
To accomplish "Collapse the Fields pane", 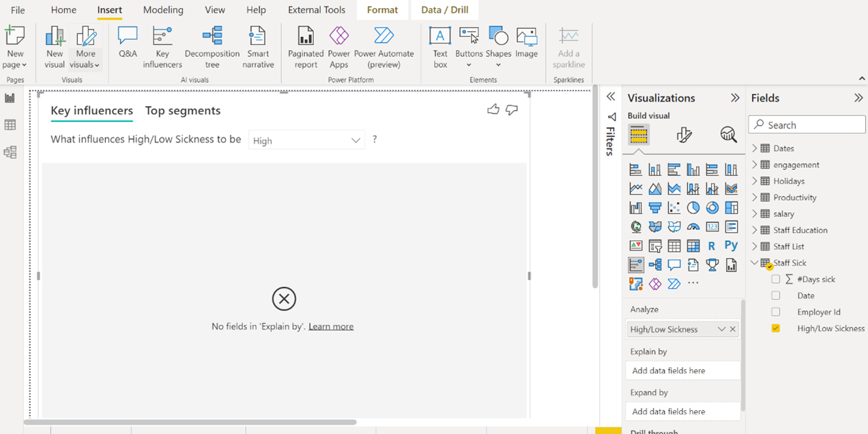I will (858, 98).
